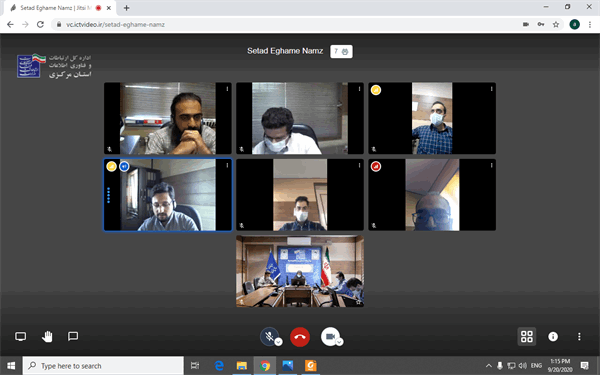The height and width of the screenshot is (375, 600).
Task: Toggle microphone mute button
Action: pos(269,336)
